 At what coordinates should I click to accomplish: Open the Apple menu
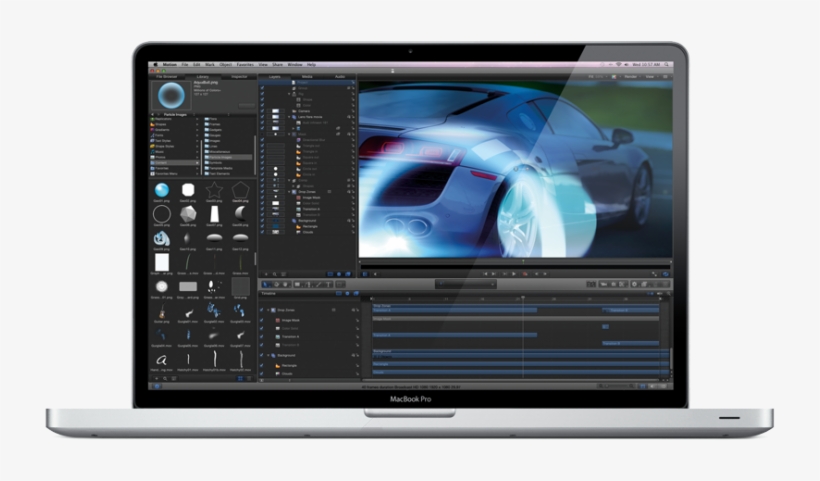[155, 64]
